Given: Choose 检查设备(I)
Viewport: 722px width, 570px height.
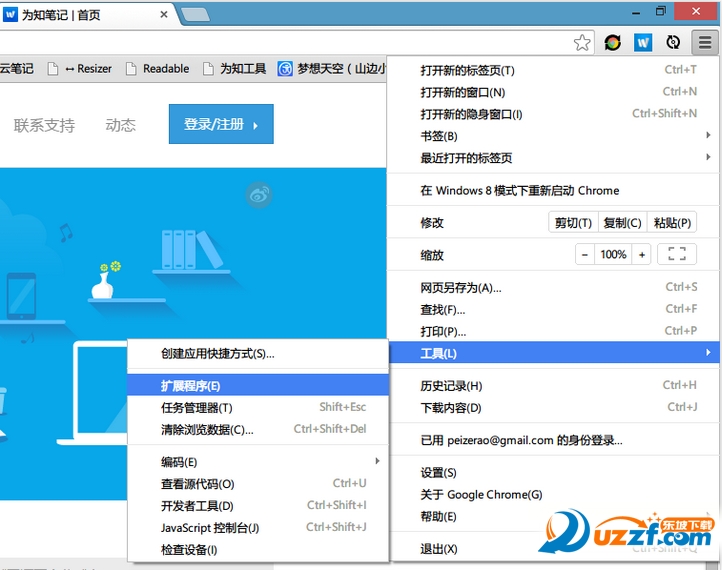Looking at the screenshot, I should click(x=258, y=550).
